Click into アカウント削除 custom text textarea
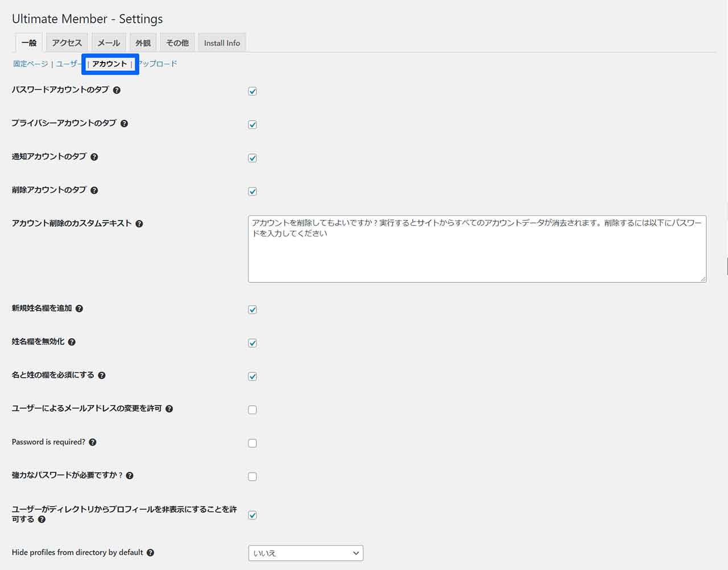 click(477, 249)
